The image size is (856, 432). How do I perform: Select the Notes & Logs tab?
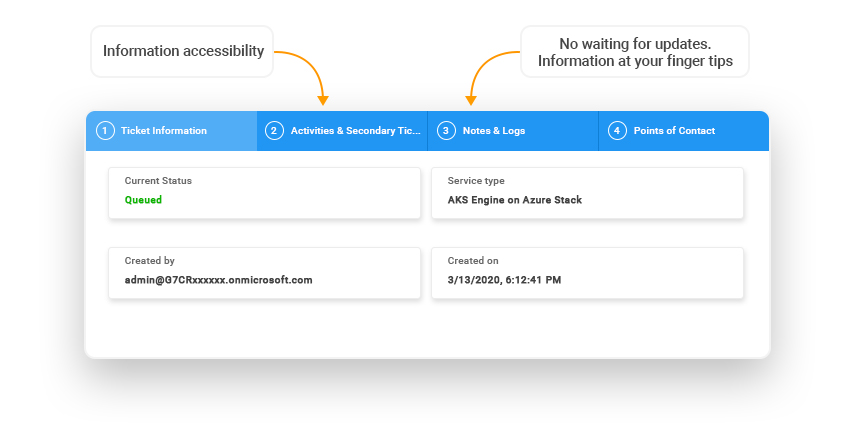[494, 131]
